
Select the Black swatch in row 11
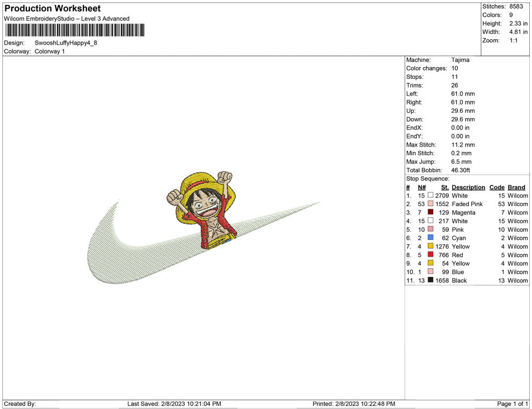[430, 280]
